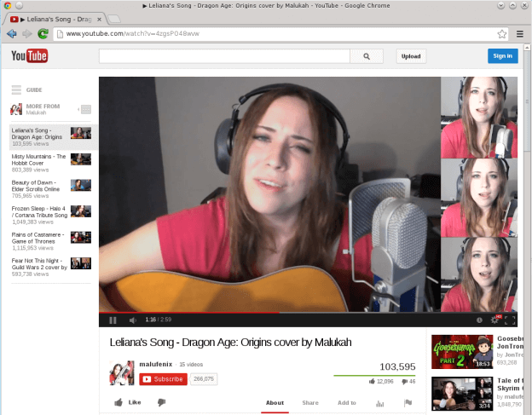Viewport: 532px width, 415px height.
Task: Click the report flag icon
Action: (x=408, y=403)
